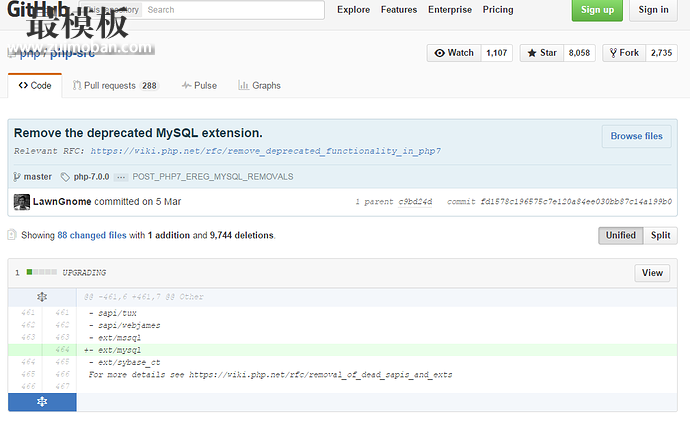Screen dimensions: 690x421
Task: Click the diffstat bar beside UPGRADING
Action: click(x=41, y=272)
